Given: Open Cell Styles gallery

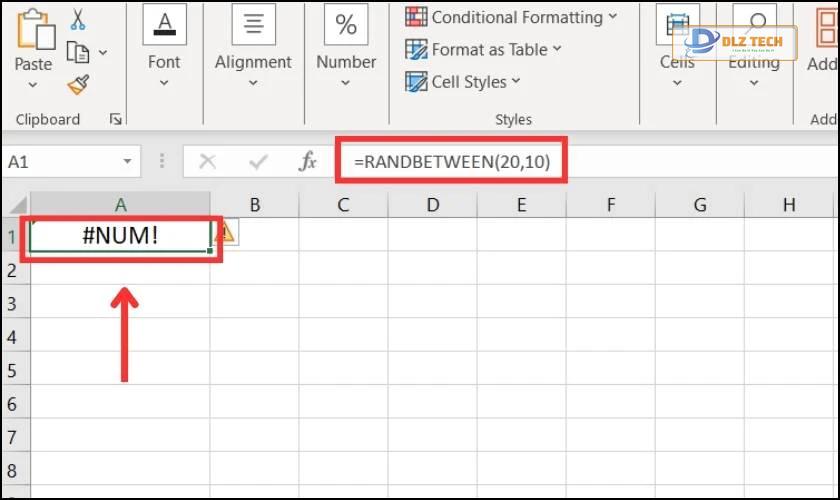Looking at the screenshot, I should [x=463, y=81].
